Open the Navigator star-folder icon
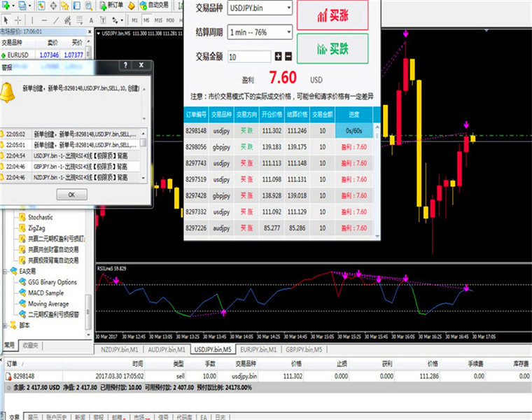532x420 pixels. coord(64,6)
